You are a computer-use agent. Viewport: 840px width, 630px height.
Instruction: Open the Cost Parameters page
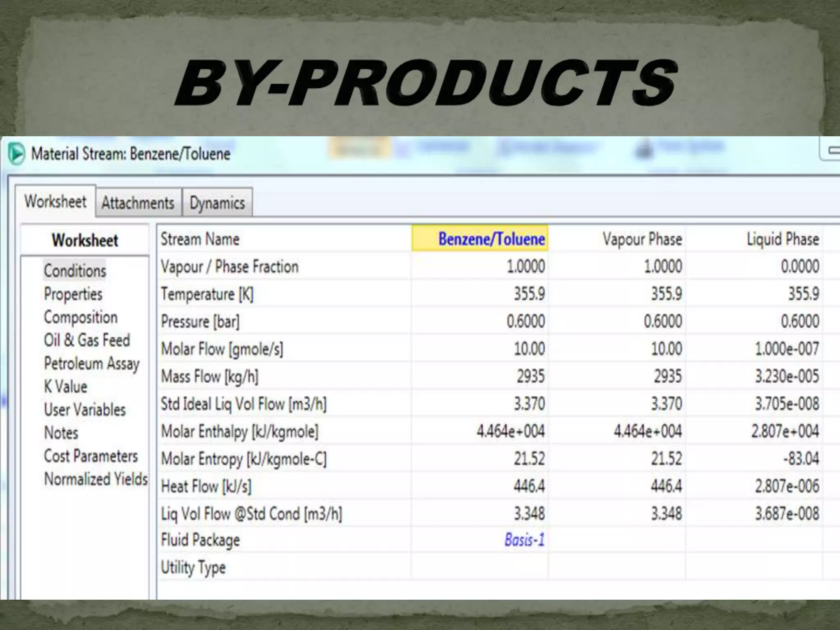(x=91, y=456)
